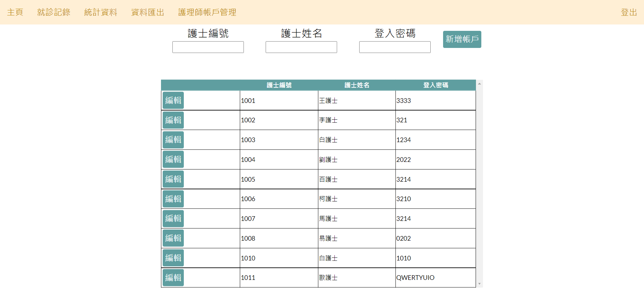Select cell with nurse ID 1001
644x297 pixels.
point(279,101)
